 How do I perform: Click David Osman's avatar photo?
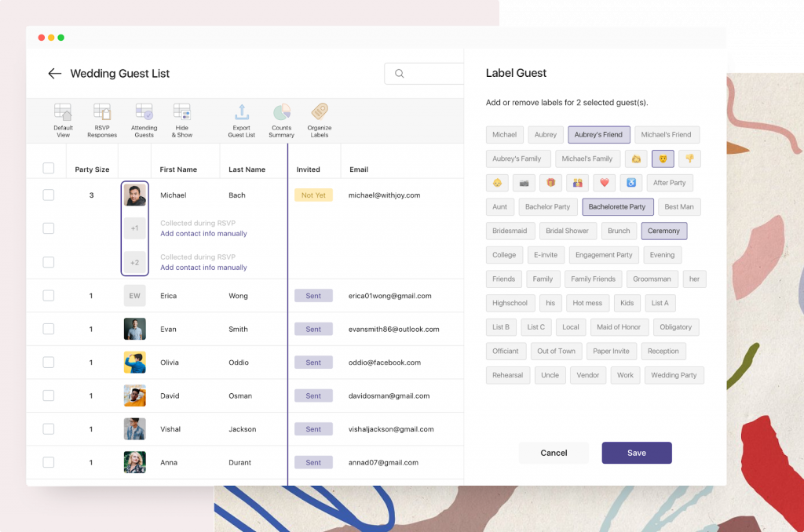135,395
